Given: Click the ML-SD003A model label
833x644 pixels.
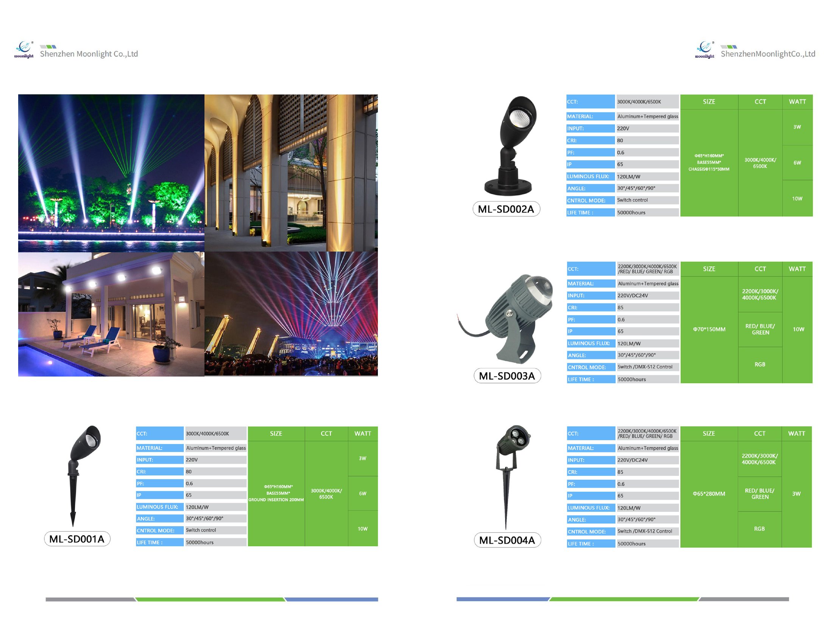Looking at the screenshot, I should pyautogui.click(x=507, y=376).
